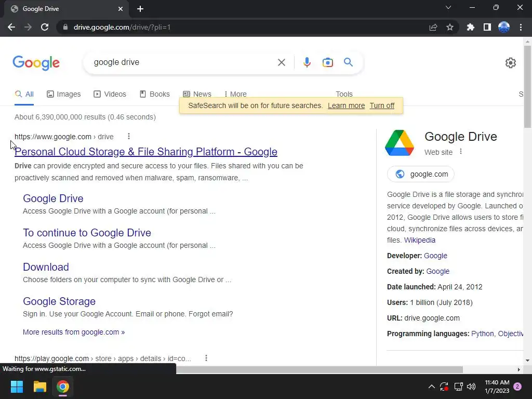The image size is (532, 399).
Task: Click Learn more about SafeSearch
Action: coord(346,105)
